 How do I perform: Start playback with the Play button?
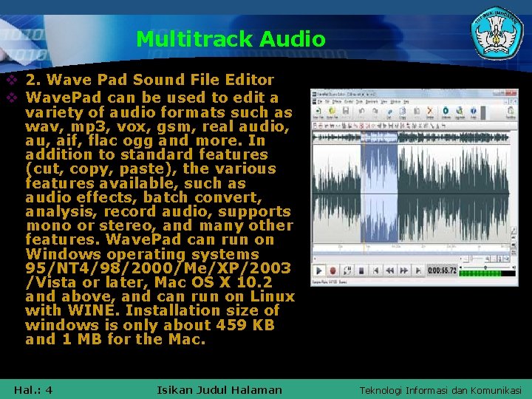319,270
